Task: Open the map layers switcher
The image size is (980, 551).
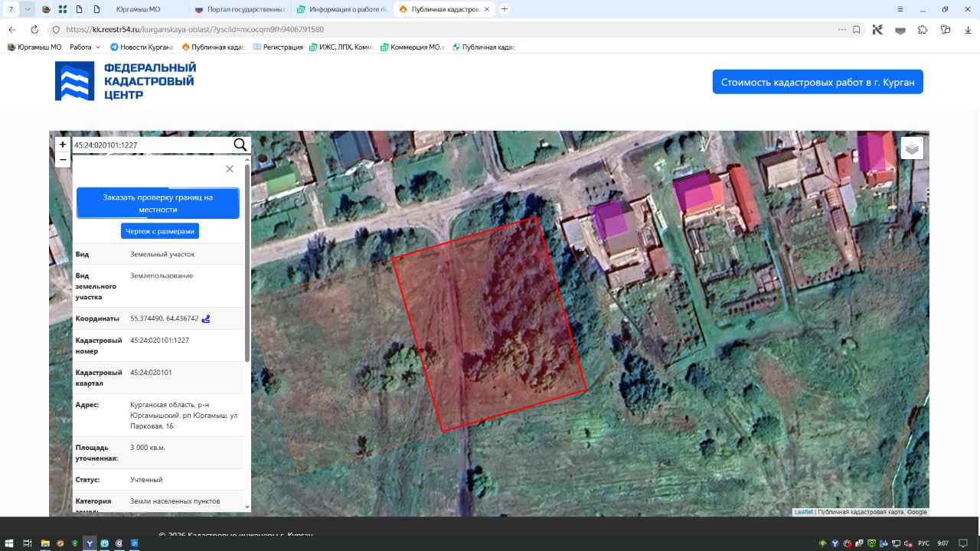Action: click(x=912, y=148)
